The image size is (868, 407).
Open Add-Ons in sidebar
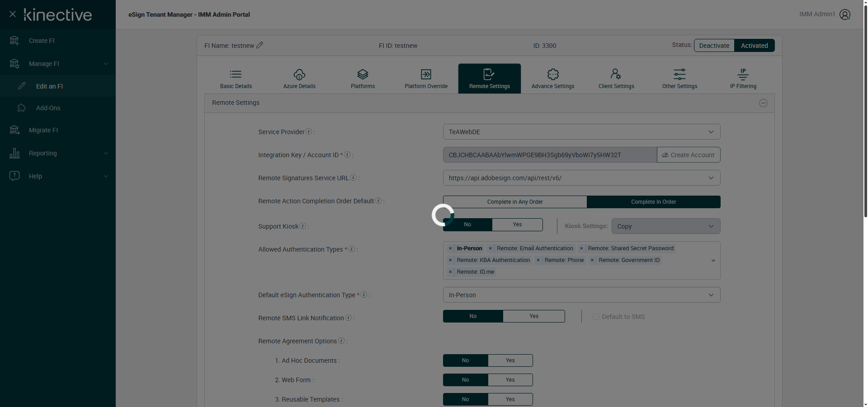click(x=58, y=108)
